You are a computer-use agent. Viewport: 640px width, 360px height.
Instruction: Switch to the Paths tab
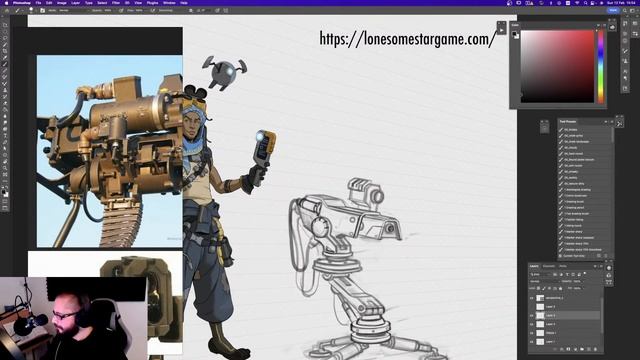pos(562,266)
